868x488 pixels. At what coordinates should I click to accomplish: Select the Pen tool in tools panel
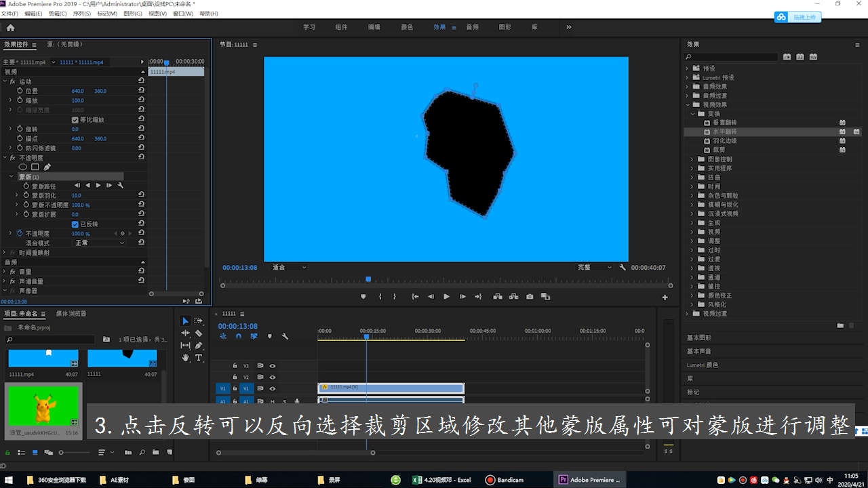click(x=199, y=345)
